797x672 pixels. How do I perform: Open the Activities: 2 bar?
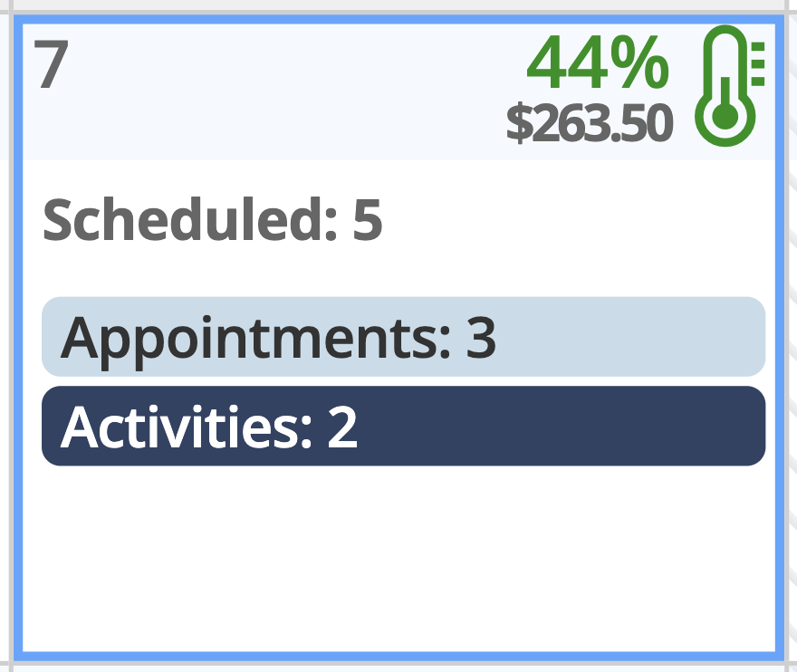(403, 427)
